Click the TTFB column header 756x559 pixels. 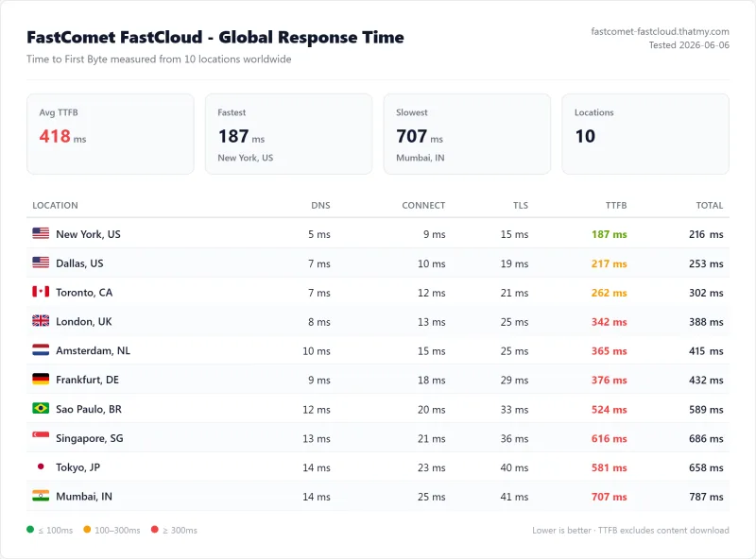pos(616,205)
